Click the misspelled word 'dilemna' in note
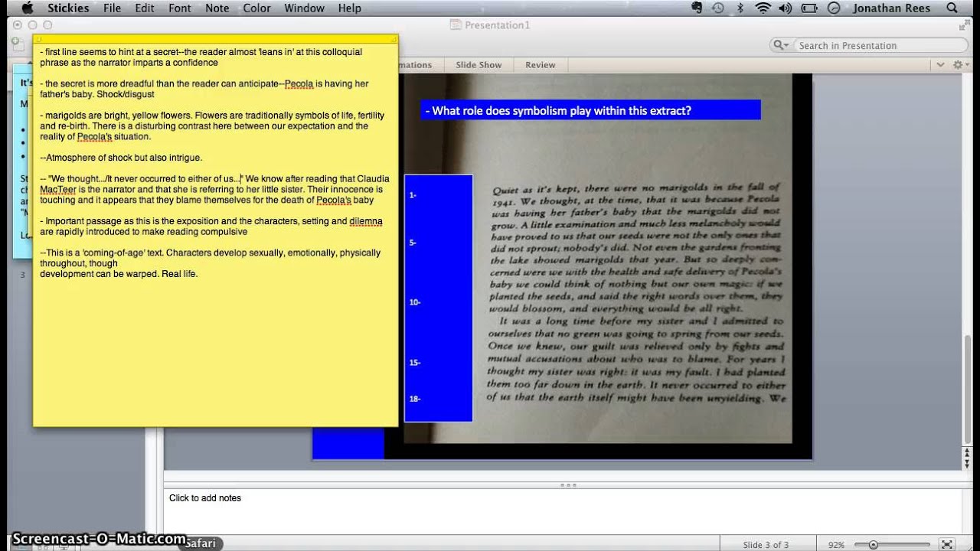 (366, 221)
